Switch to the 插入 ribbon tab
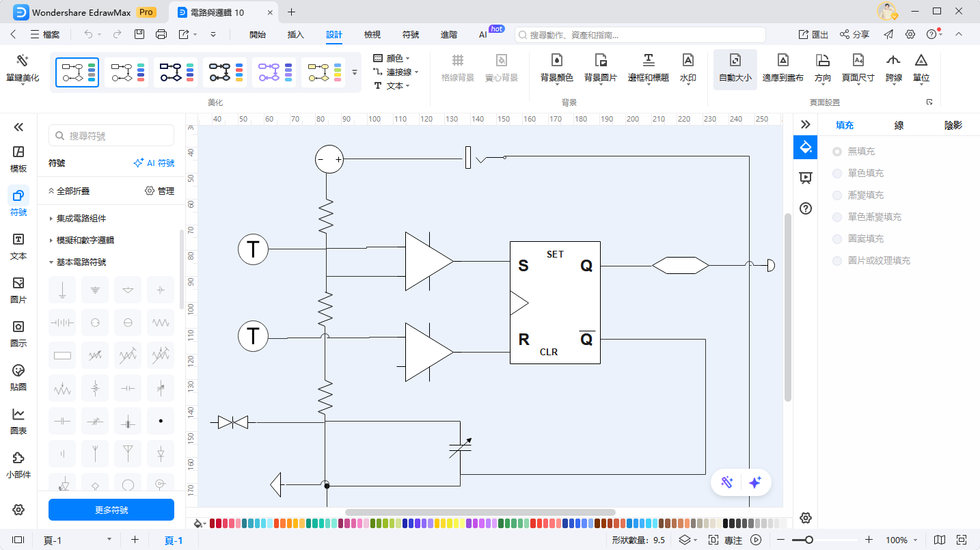980x550 pixels. coord(296,34)
